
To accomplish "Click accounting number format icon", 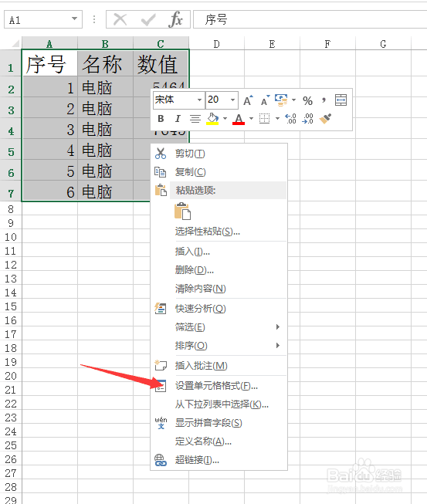I will [x=281, y=100].
